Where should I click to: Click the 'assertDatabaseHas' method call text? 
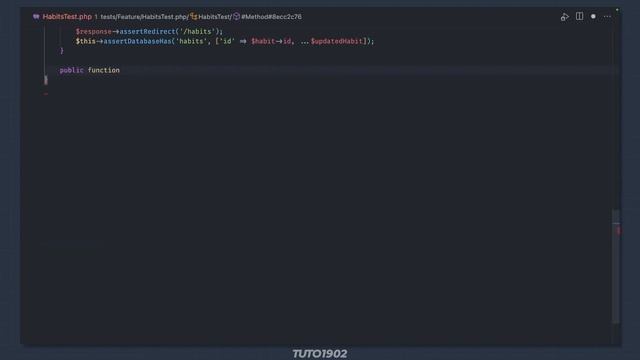coord(138,41)
